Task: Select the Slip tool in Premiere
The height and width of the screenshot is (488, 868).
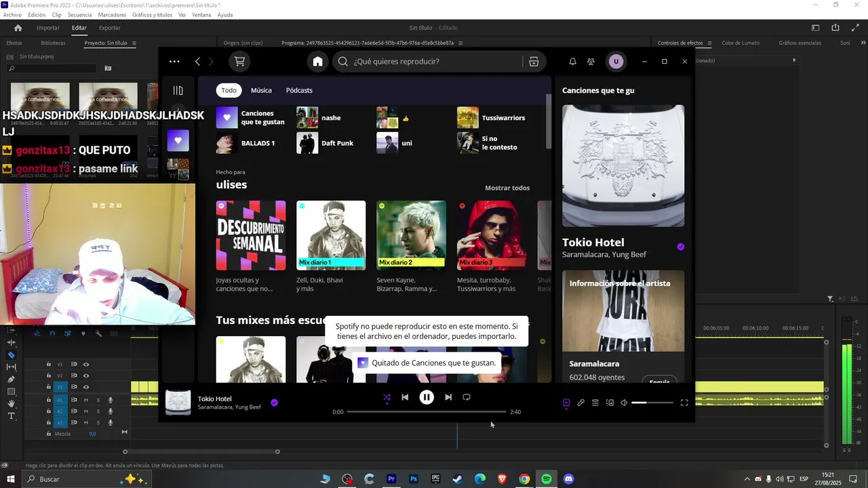Action: [x=11, y=367]
